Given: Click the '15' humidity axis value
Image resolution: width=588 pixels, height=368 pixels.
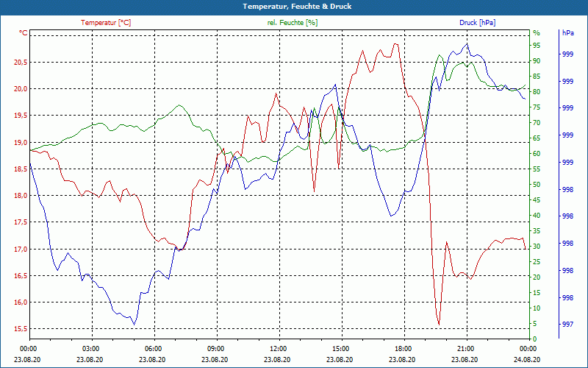Looking at the screenshot, I should 537,292.
